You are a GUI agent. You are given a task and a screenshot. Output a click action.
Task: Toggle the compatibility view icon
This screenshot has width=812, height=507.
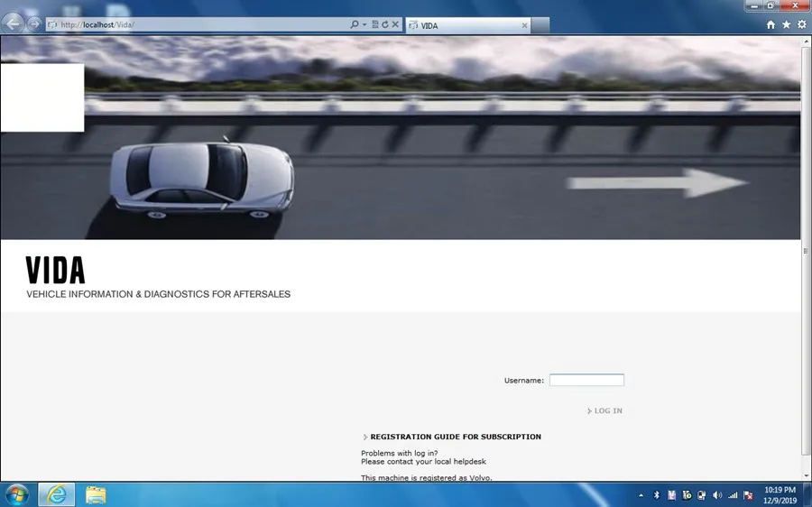tap(375, 24)
